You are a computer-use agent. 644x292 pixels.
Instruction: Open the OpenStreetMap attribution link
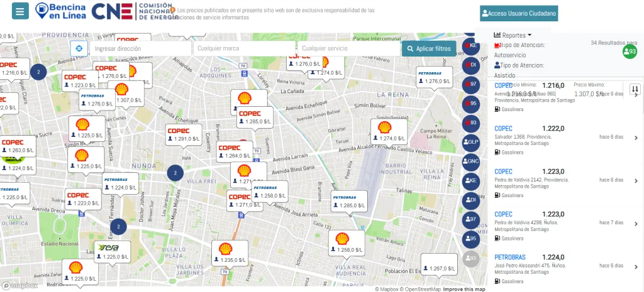click(420, 289)
